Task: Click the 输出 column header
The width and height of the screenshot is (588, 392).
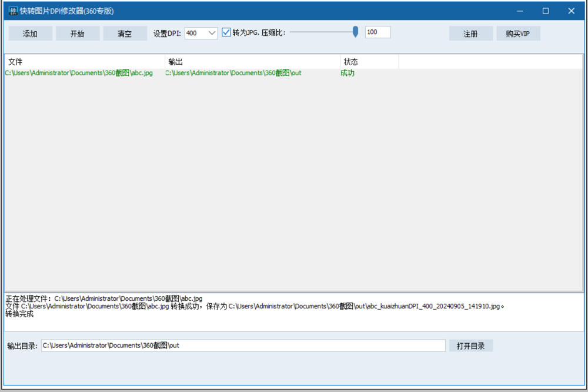Action: pyautogui.click(x=252, y=62)
